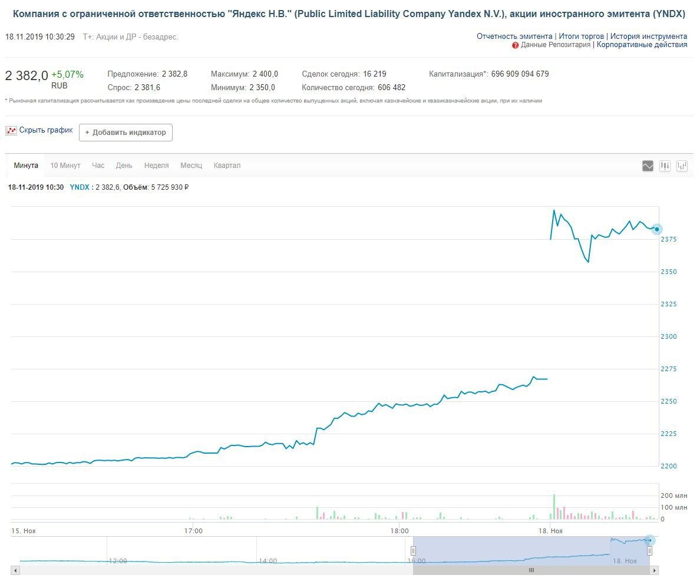Click the tallest green volume bar at 18. Ноя
This screenshot has height=588, width=700.
coord(554,507)
